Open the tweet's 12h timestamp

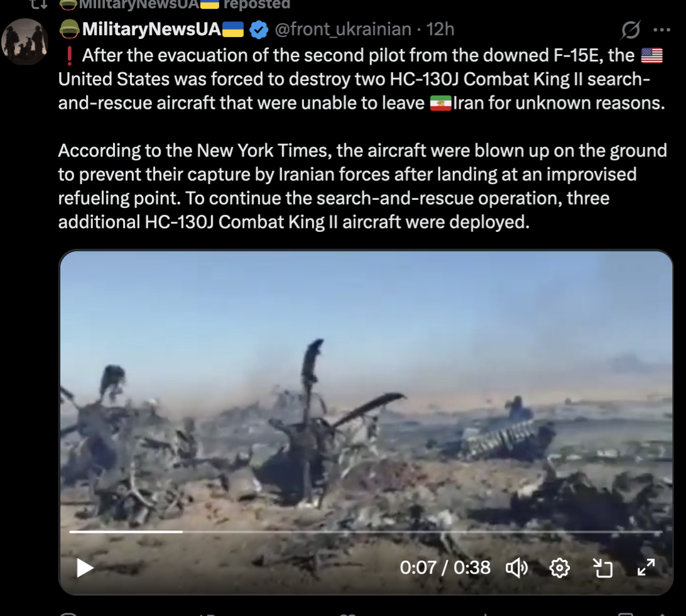440,30
